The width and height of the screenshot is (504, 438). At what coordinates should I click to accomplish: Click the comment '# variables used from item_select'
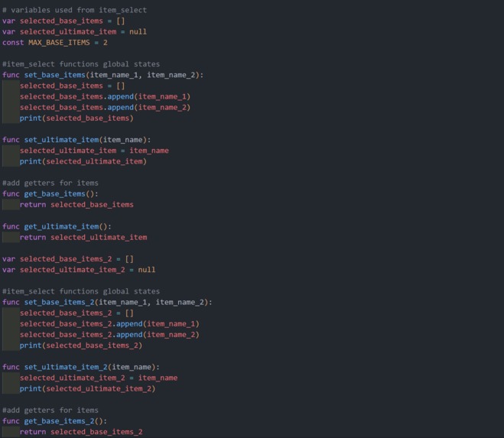(74, 10)
